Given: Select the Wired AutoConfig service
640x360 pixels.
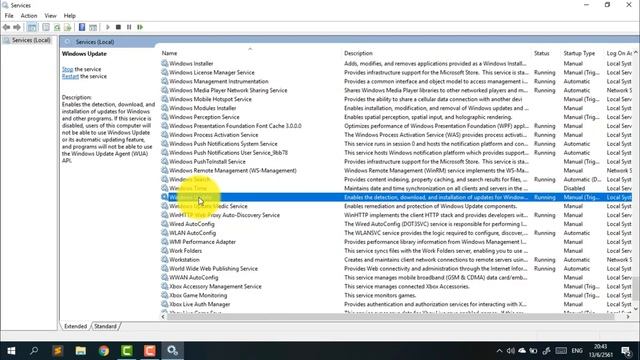Looking at the screenshot, I should (191, 224).
